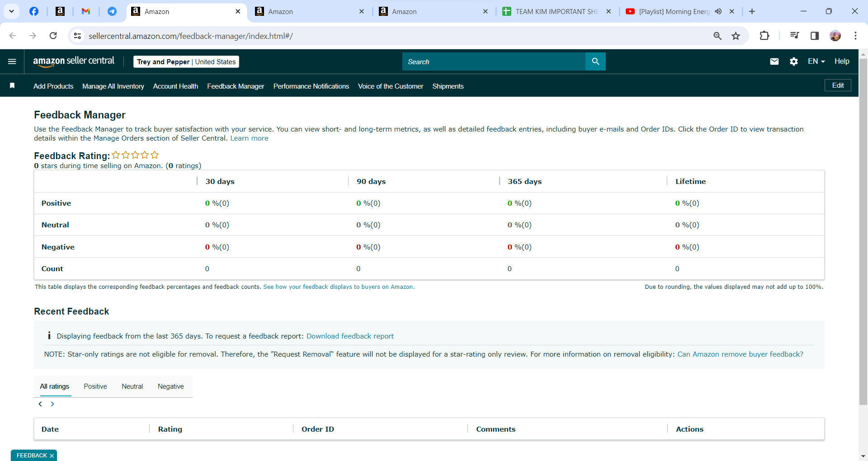The width and height of the screenshot is (868, 461).
Task: Switch the Trey and Pepper store selector
Action: (186, 61)
